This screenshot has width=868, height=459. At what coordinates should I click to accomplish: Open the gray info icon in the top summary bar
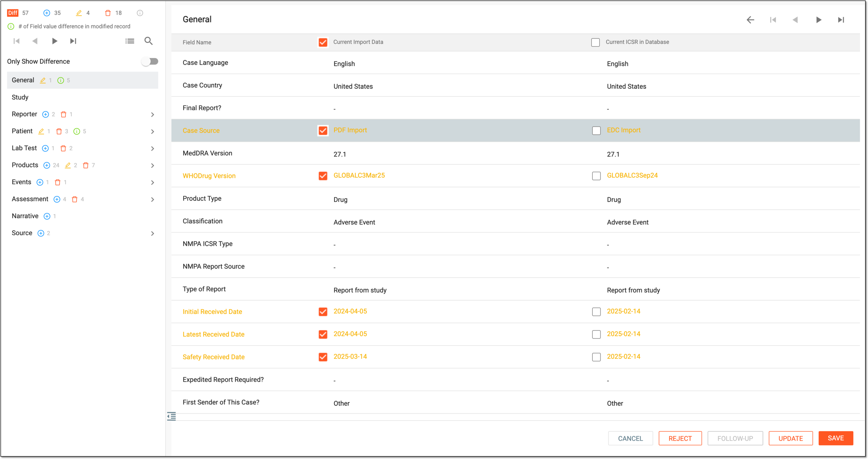click(x=140, y=13)
